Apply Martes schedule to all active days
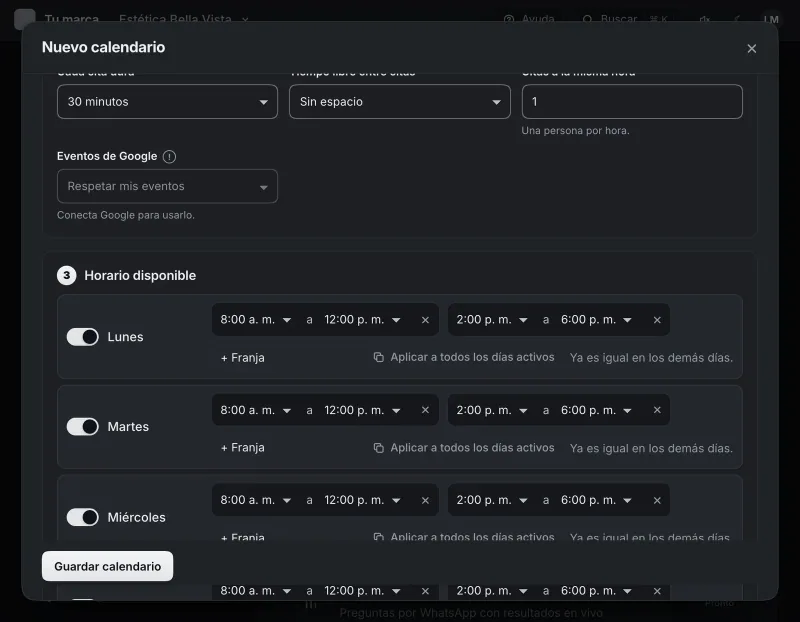 (464, 447)
